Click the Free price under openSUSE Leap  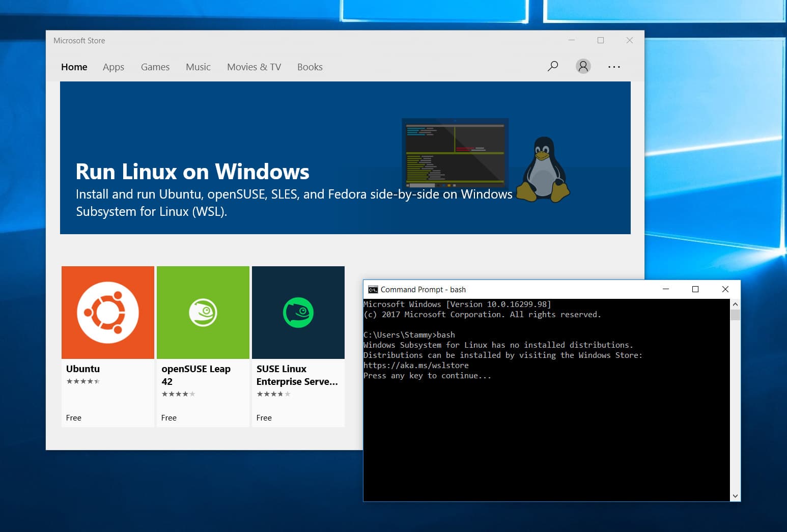point(169,417)
